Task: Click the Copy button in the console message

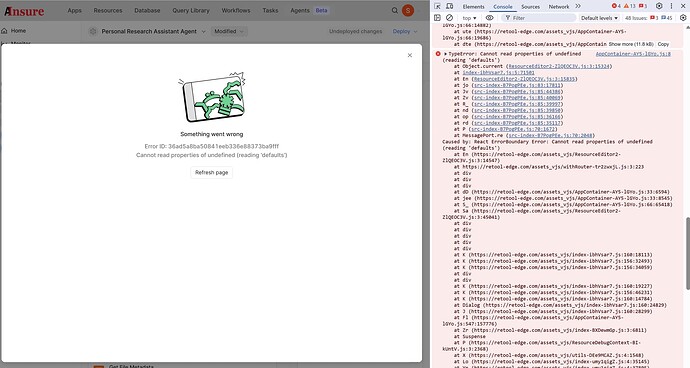Action: [x=663, y=44]
